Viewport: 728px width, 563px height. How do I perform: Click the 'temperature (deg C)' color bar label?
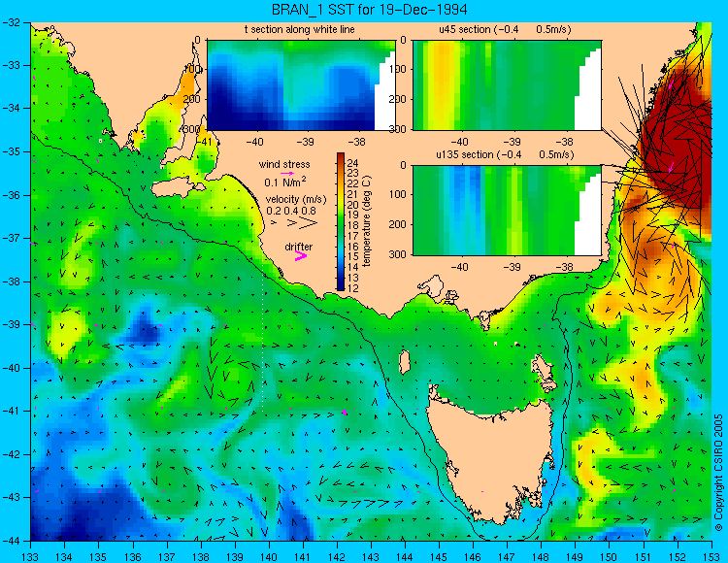pyautogui.click(x=366, y=221)
